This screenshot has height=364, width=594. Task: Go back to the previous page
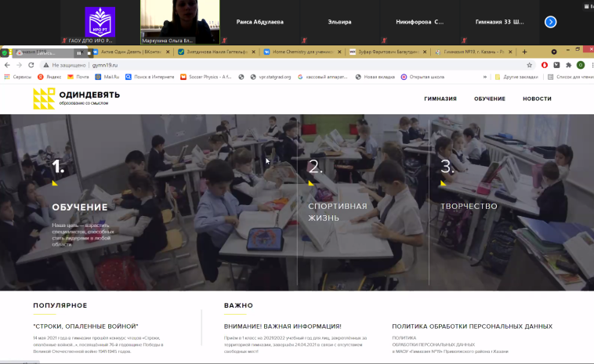tap(7, 65)
